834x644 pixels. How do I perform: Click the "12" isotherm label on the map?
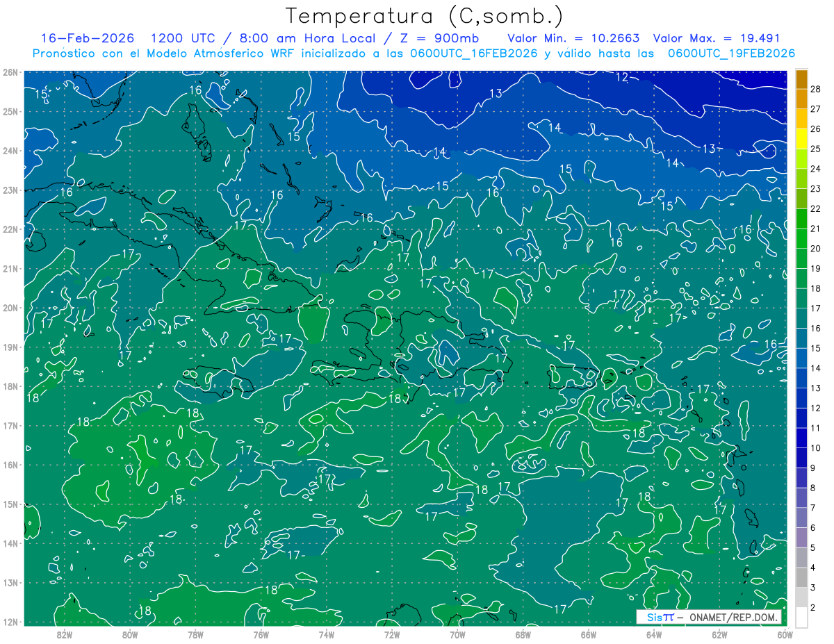(622, 77)
